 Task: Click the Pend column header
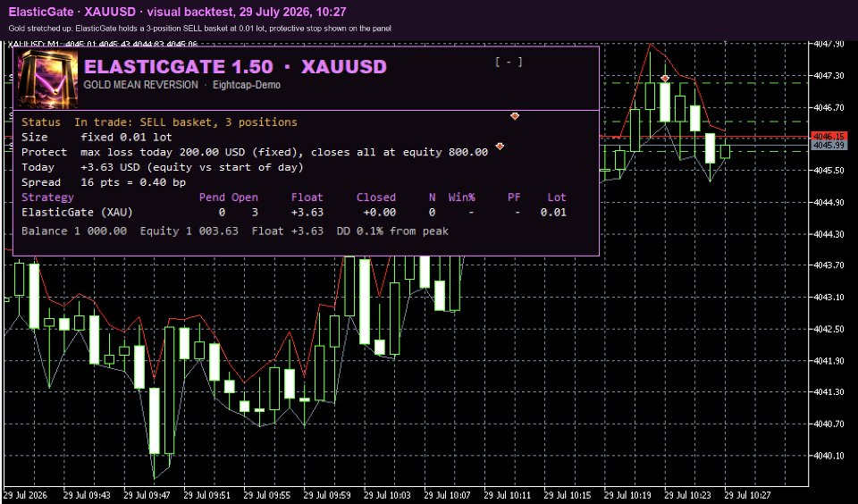pos(212,197)
